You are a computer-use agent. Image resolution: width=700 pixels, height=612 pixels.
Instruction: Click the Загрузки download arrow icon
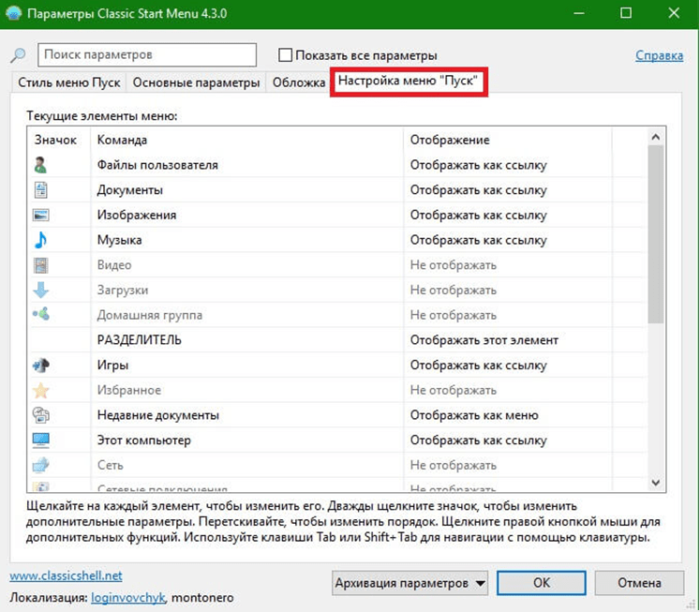click(41, 291)
